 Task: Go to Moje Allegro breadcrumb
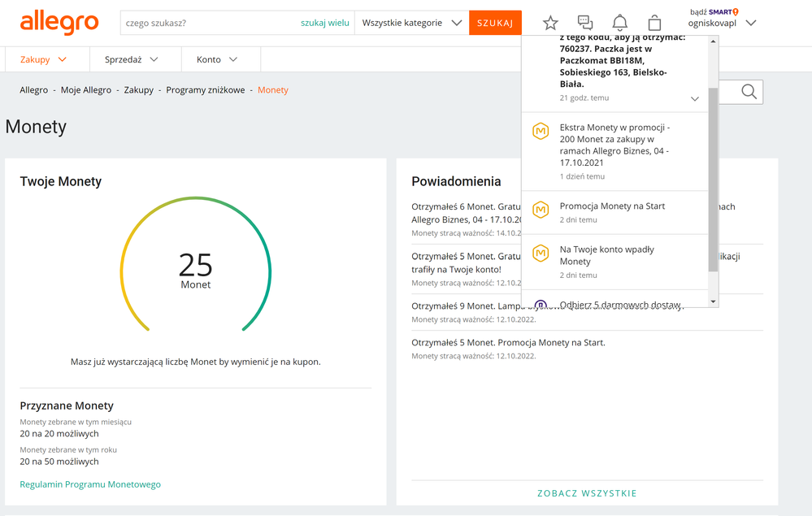pyautogui.click(x=86, y=90)
